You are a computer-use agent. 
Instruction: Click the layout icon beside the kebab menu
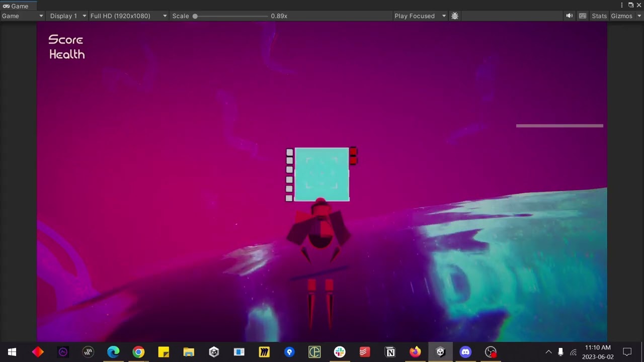(630, 5)
